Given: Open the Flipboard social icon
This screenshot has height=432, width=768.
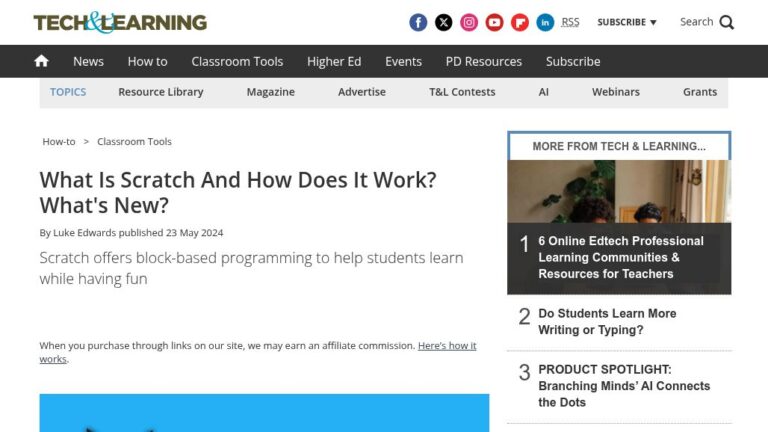Looking at the screenshot, I should click(520, 23).
